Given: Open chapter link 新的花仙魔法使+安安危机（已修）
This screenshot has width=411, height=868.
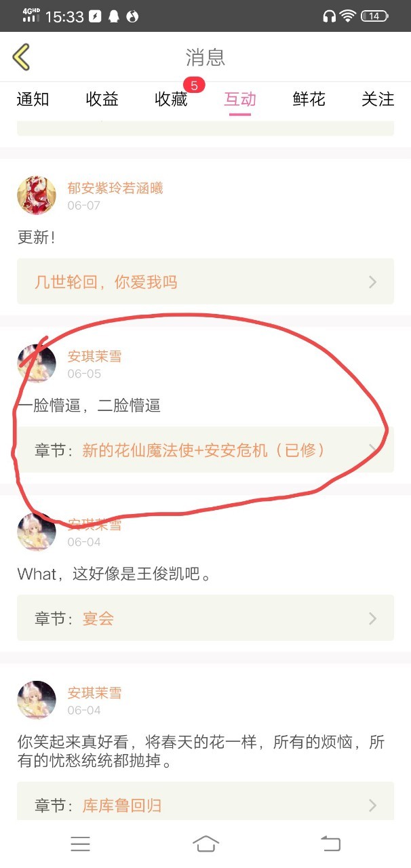Looking at the screenshot, I should (x=204, y=450).
